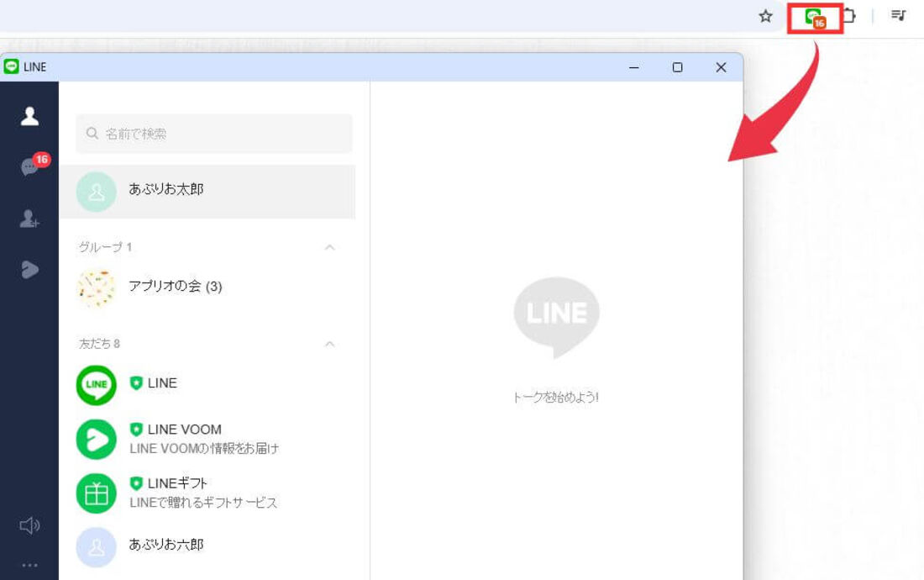Viewport: 924px width, 580px height.
Task: Open the LINE extension icon in browser toolbar
Action: [x=815, y=18]
